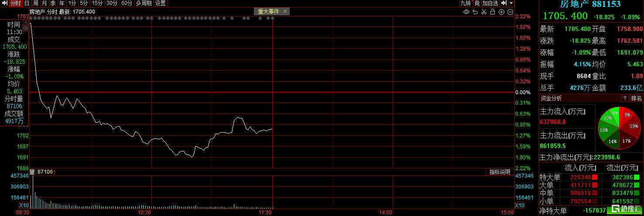Zoom out with the minus circle icon
Viewport: 644px width, 216px height.
510,12
